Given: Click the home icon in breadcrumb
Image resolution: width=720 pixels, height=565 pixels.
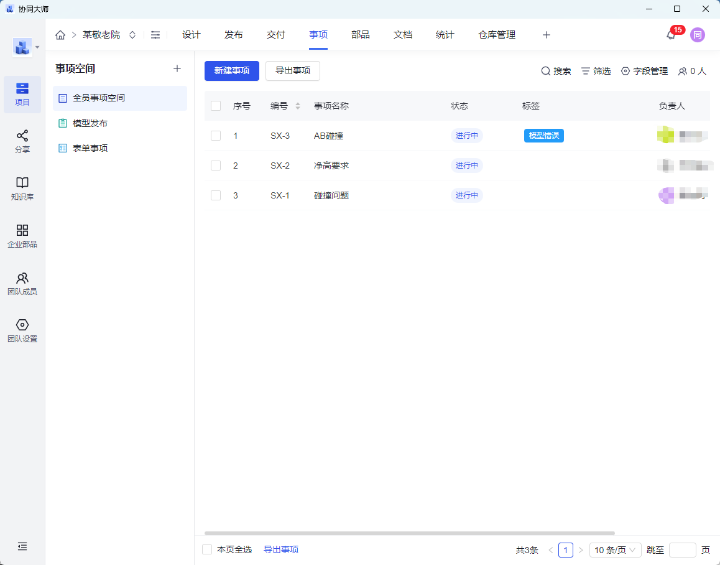Looking at the screenshot, I should point(61,35).
